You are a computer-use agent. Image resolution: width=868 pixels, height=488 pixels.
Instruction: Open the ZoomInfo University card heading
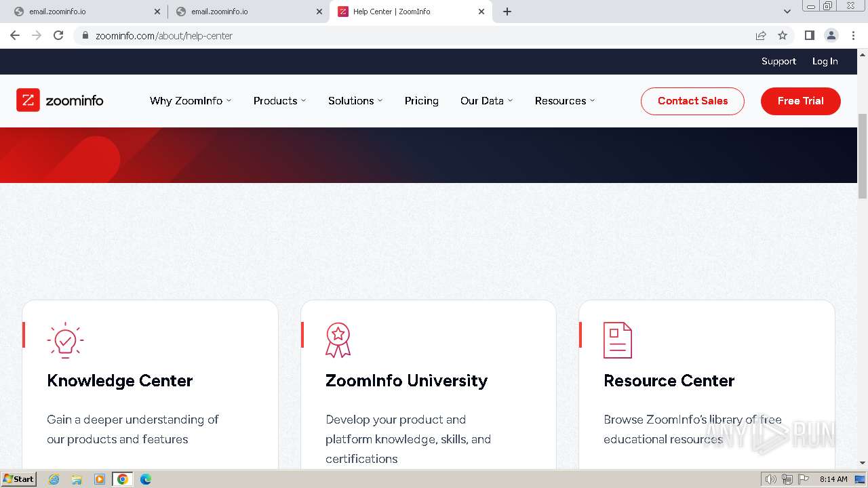(406, 381)
